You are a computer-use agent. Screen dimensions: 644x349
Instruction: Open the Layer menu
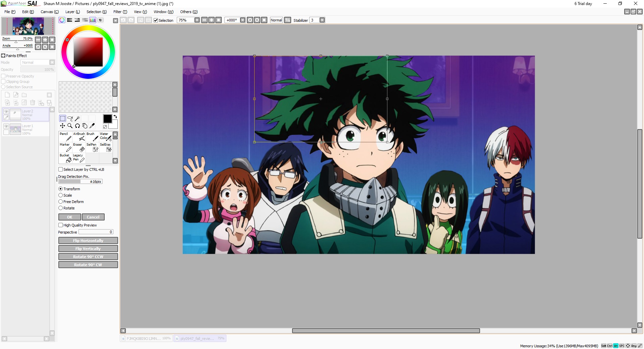coord(72,12)
